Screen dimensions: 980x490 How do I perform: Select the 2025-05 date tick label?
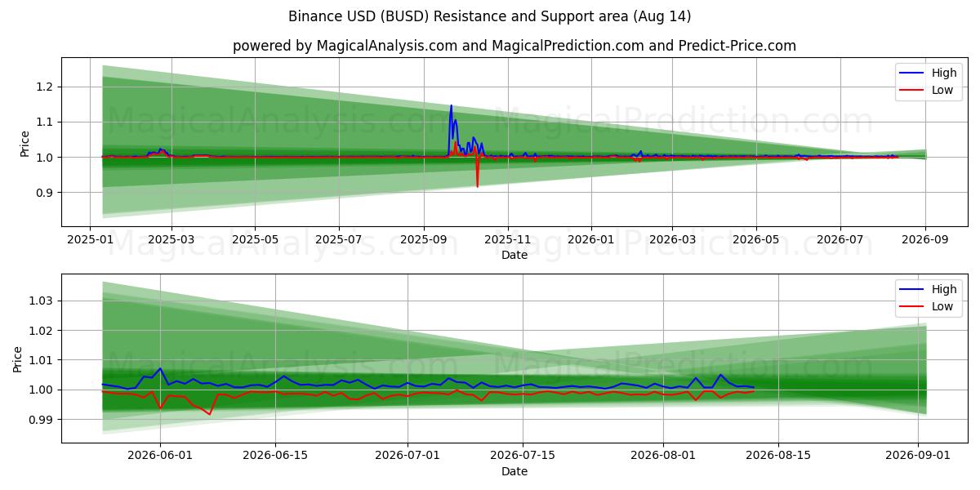coord(255,239)
